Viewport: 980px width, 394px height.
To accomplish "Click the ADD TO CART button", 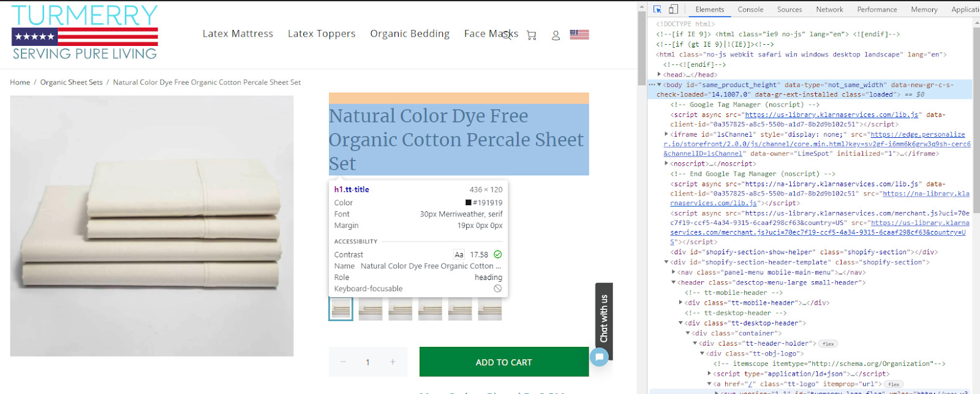I will click(x=503, y=362).
